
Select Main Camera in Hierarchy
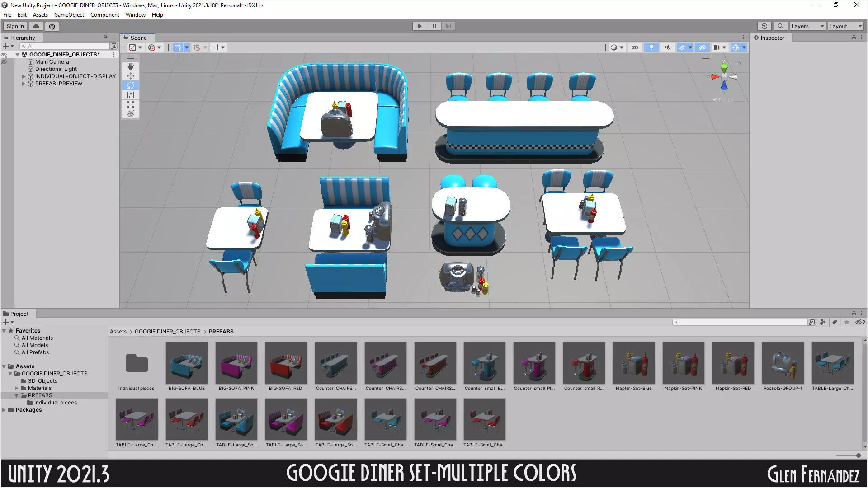click(52, 62)
